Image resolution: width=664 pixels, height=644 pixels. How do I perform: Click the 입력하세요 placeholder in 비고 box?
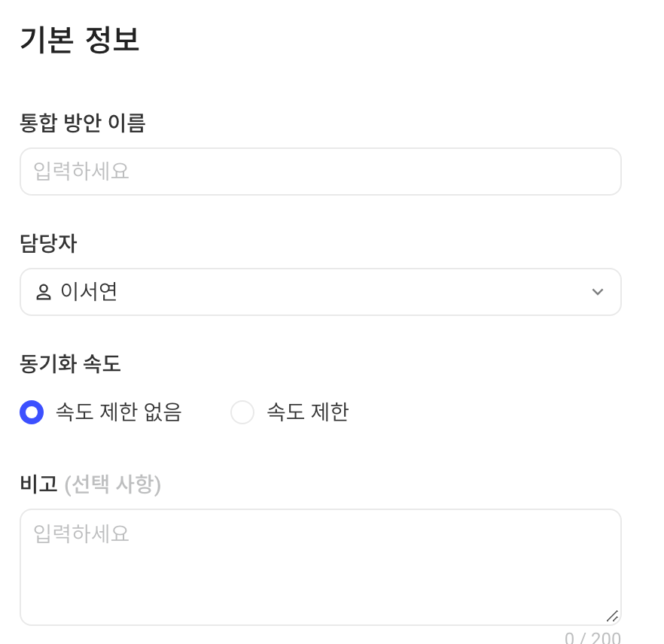(81, 533)
